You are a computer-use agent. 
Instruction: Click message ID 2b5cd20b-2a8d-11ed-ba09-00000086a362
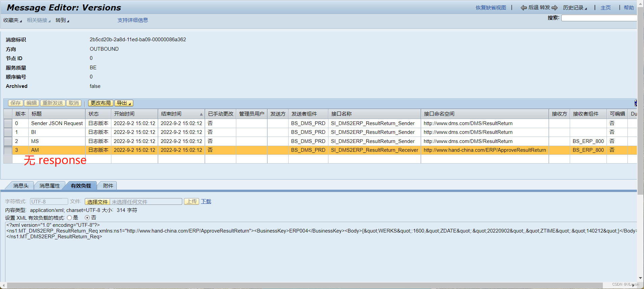click(138, 40)
